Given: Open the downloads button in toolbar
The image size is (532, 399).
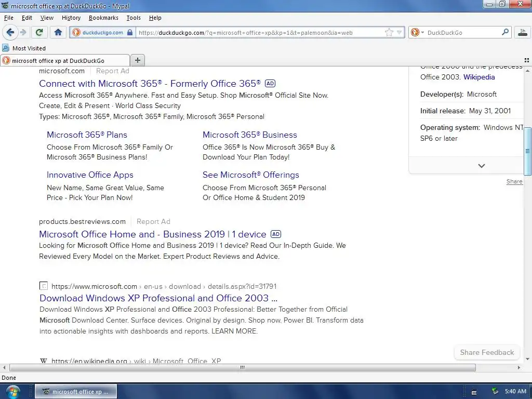Looking at the screenshot, I should click(523, 32).
